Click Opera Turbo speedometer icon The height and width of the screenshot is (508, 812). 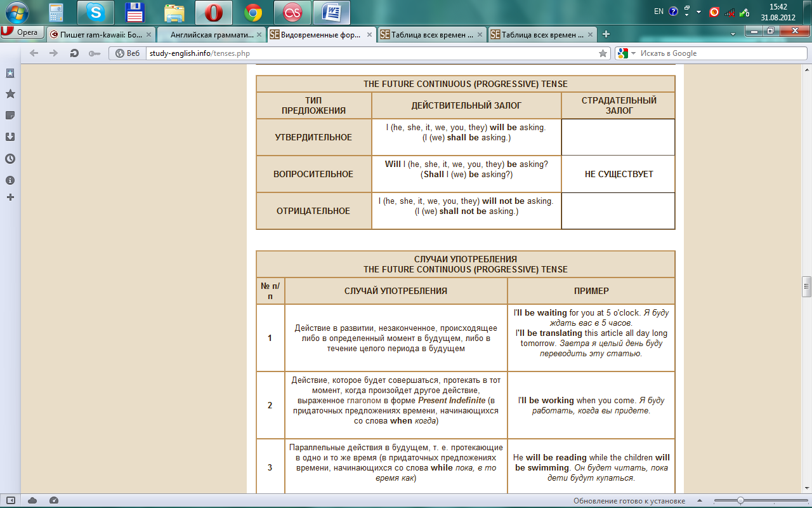pyautogui.click(x=54, y=500)
